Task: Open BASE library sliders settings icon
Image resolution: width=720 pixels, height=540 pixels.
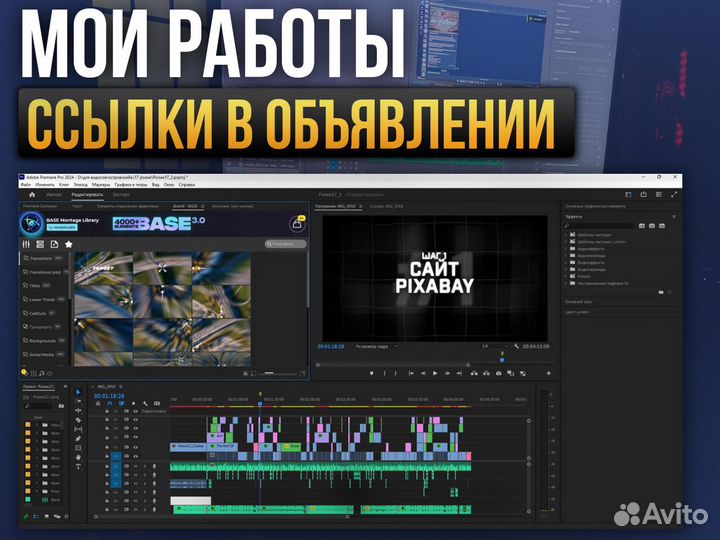Action: [26, 244]
